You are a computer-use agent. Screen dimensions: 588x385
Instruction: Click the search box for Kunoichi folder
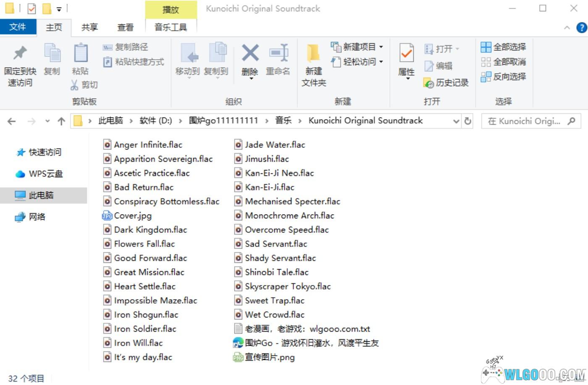(525, 121)
